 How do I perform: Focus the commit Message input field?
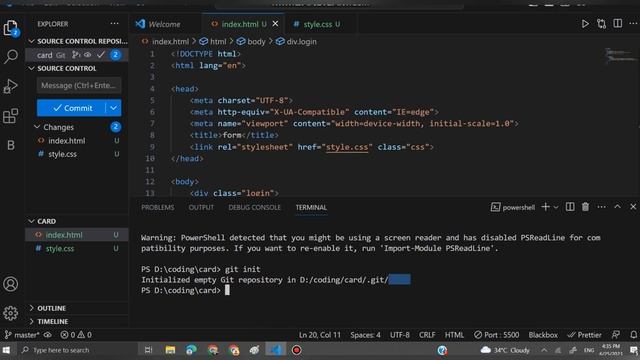79,85
